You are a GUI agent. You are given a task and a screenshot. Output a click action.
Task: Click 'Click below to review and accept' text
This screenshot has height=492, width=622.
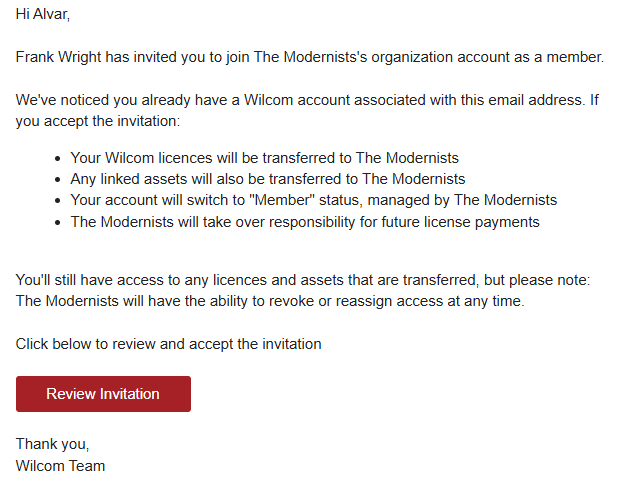click(x=169, y=344)
